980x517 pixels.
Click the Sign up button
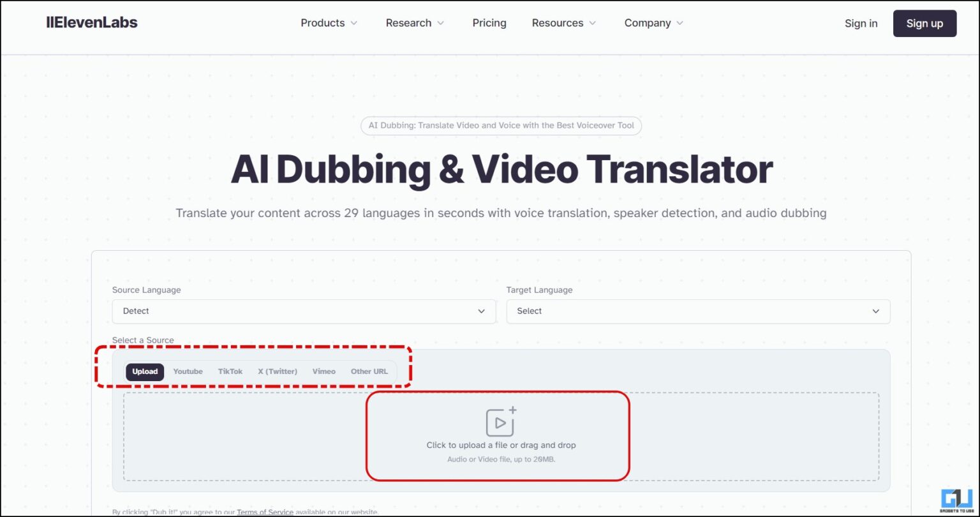(x=924, y=23)
